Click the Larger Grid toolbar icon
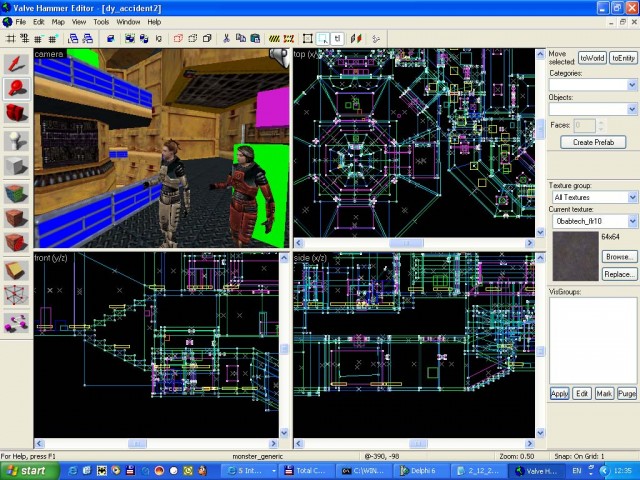The height and width of the screenshot is (480, 640). click(53, 39)
